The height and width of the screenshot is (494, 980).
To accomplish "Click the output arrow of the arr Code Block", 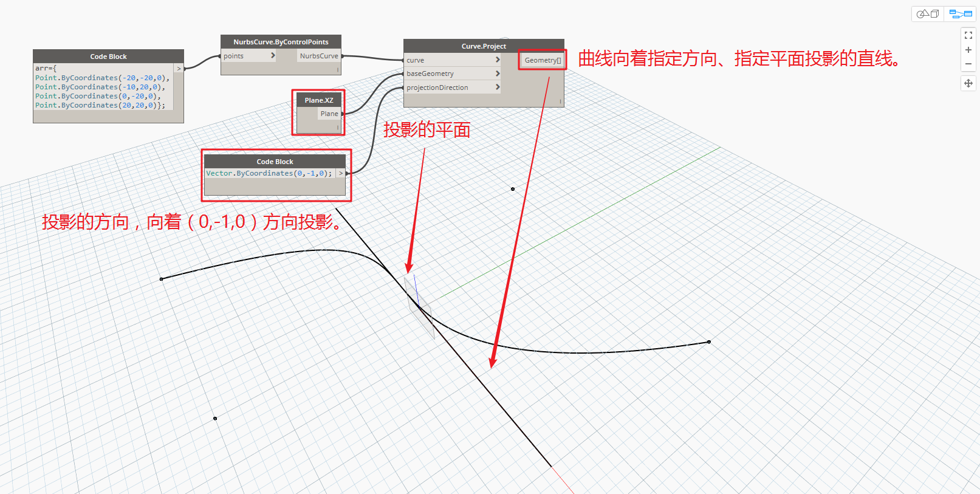I will pyautogui.click(x=179, y=69).
